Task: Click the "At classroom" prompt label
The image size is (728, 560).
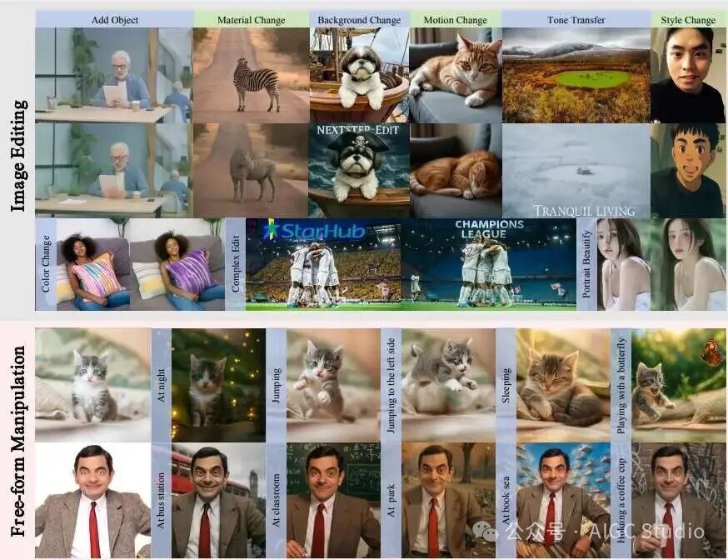Action: tap(276, 500)
